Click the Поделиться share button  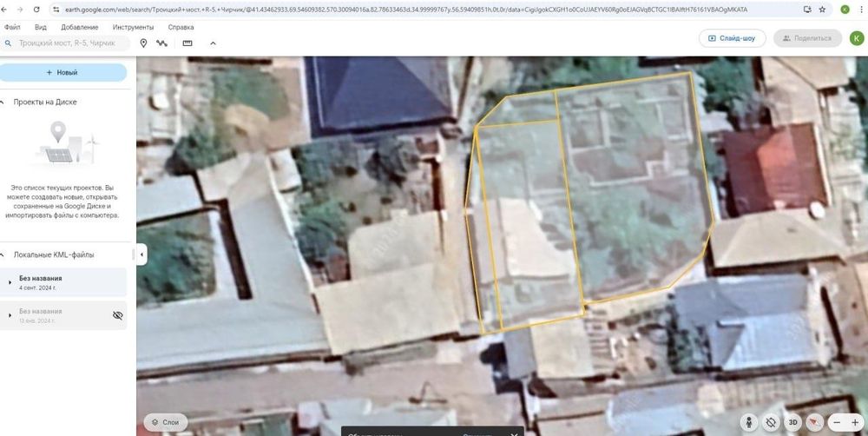coord(807,38)
